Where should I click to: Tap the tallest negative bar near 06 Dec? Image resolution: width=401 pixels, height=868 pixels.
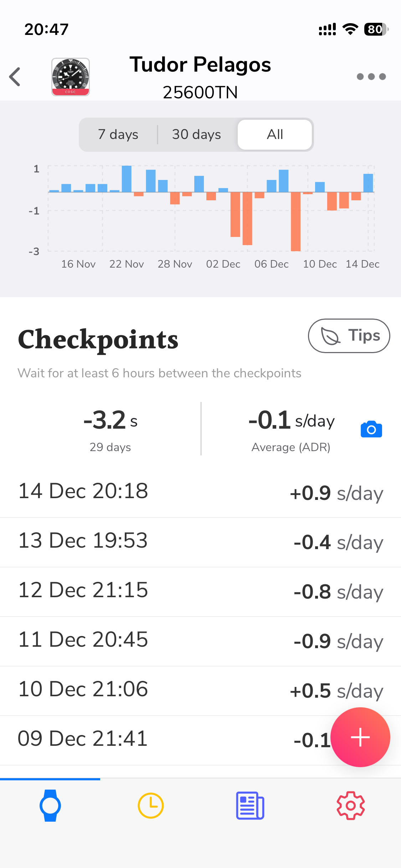295,221
